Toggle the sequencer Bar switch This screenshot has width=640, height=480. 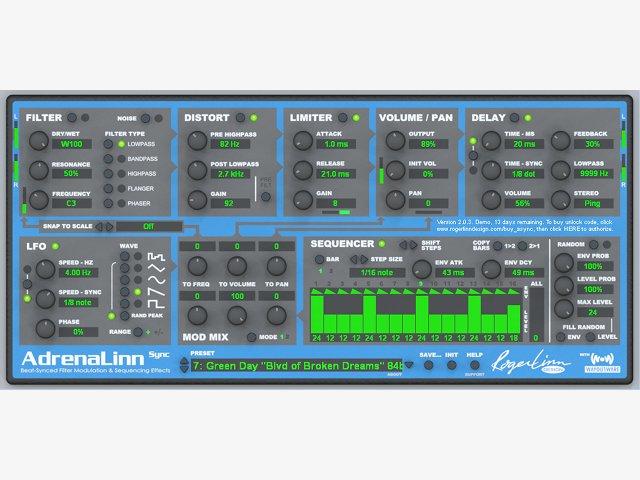(319, 259)
